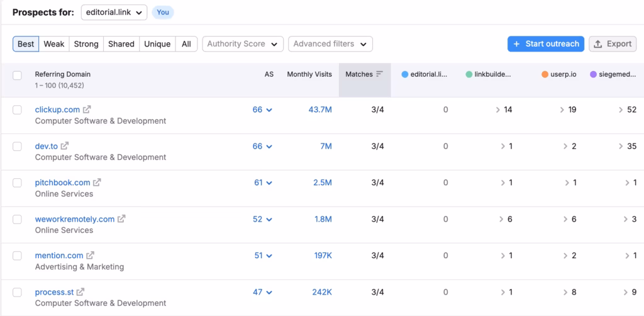Screen dimensions: 644x316
Task: Click the AS column header
Action: click(x=269, y=74)
